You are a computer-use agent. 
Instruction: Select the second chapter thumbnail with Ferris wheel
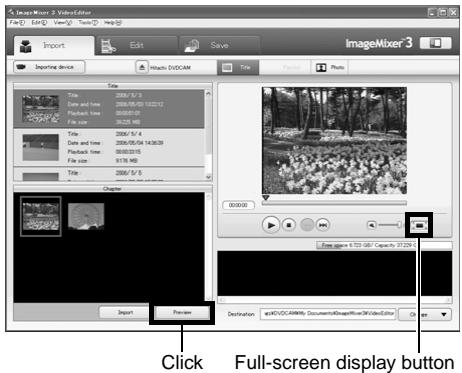tap(86, 216)
